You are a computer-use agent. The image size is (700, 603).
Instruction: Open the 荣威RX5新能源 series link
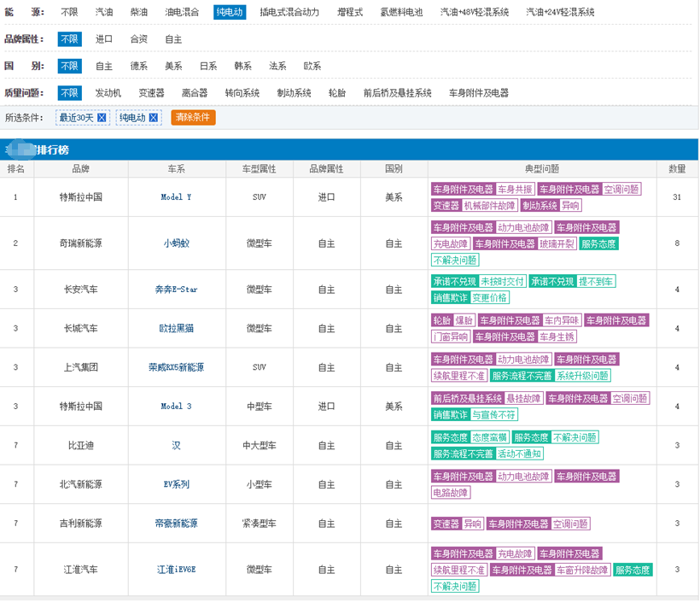click(177, 367)
